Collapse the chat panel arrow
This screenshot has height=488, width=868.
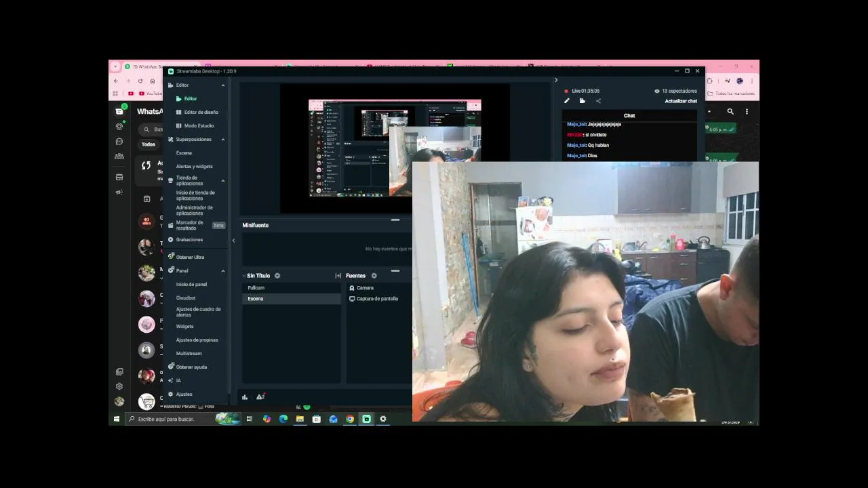pos(556,80)
